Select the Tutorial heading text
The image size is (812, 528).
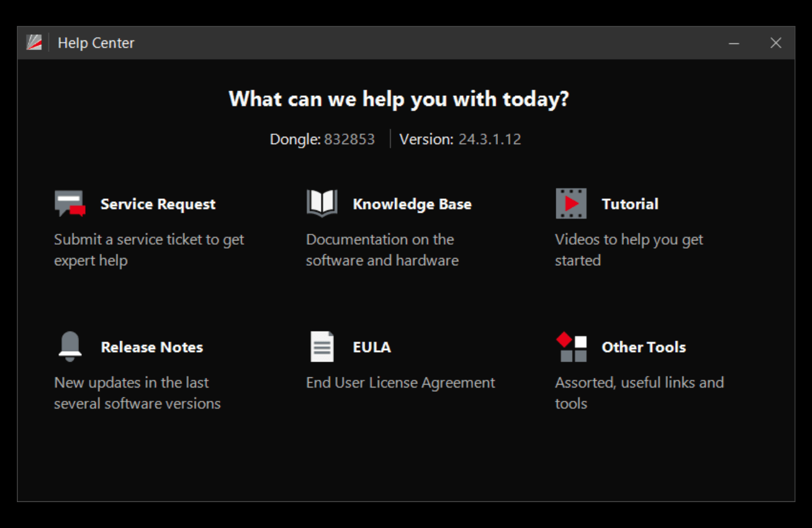point(630,204)
